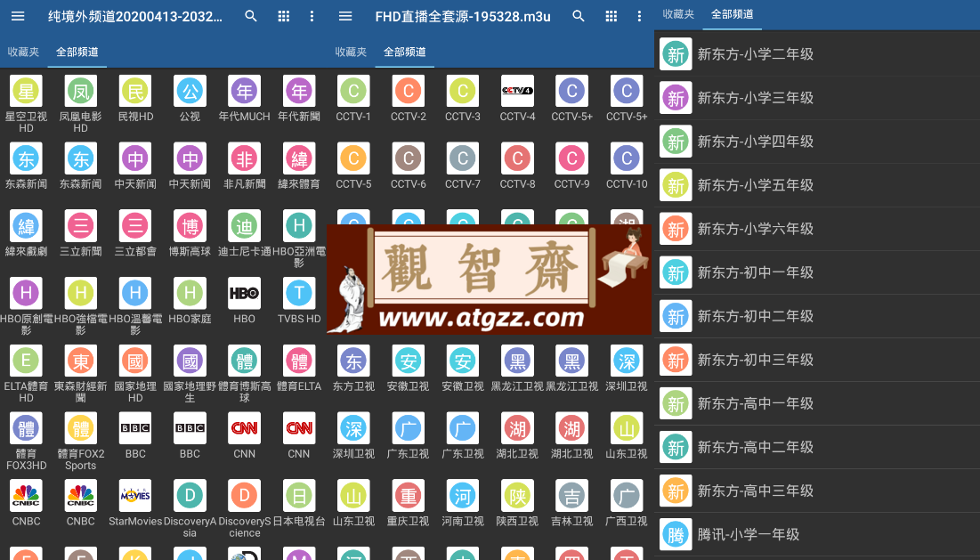This screenshot has width=980, height=560.
Task: Open 广西卫视 channel icon
Action: pyautogui.click(x=627, y=496)
